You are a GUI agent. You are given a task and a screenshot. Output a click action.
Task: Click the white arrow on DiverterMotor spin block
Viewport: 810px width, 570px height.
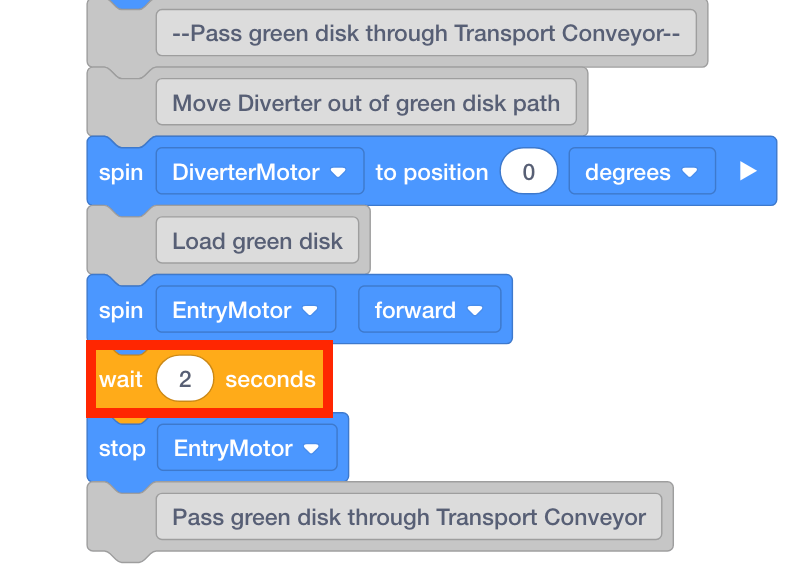pyautogui.click(x=748, y=171)
